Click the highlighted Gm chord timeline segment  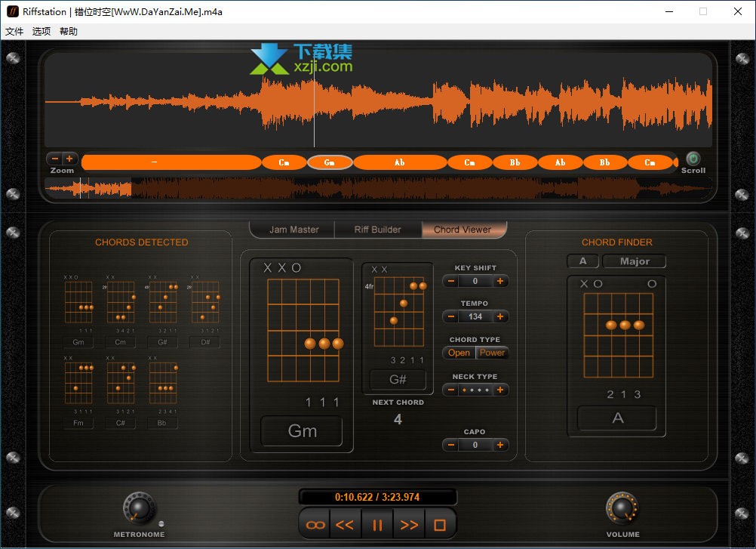[330, 162]
